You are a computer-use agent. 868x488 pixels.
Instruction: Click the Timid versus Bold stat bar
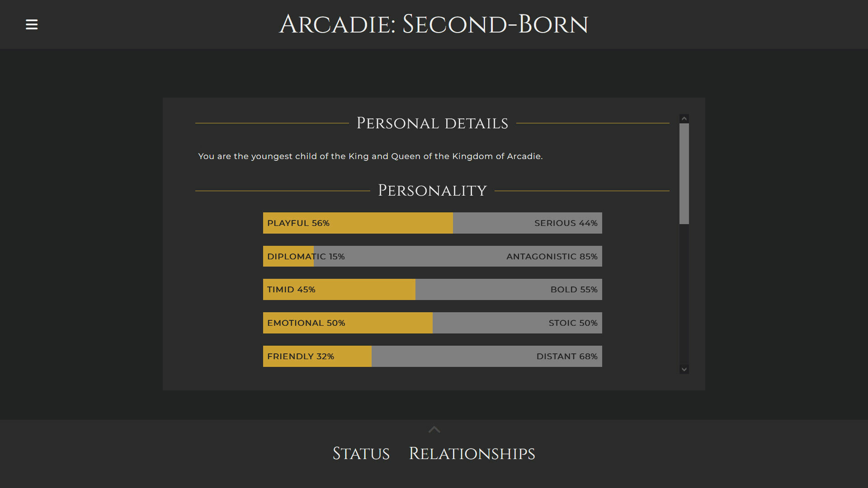tap(432, 289)
